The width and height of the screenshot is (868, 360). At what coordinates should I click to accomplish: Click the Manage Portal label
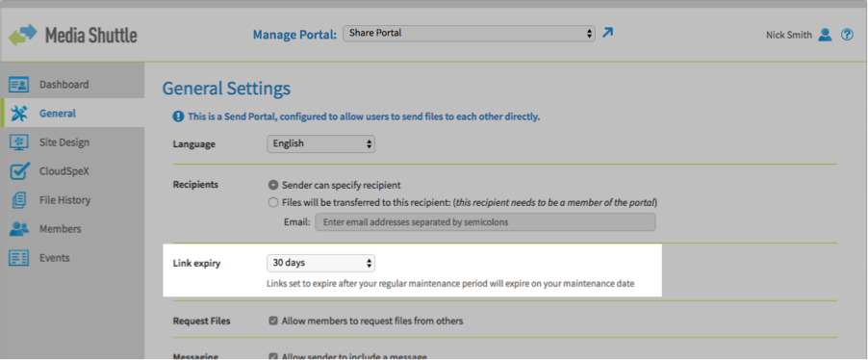click(294, 35)
